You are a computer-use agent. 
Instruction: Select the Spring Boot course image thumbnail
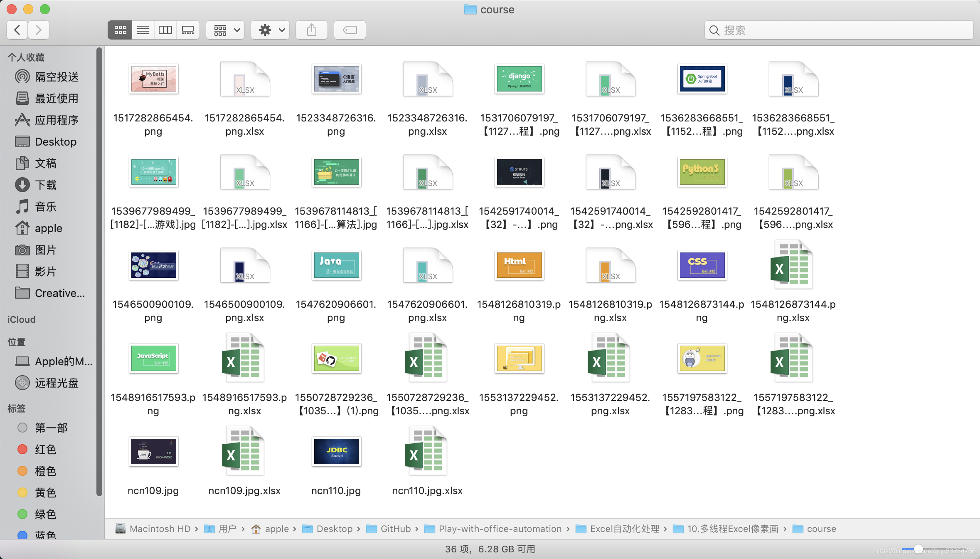tap(702, 79)
